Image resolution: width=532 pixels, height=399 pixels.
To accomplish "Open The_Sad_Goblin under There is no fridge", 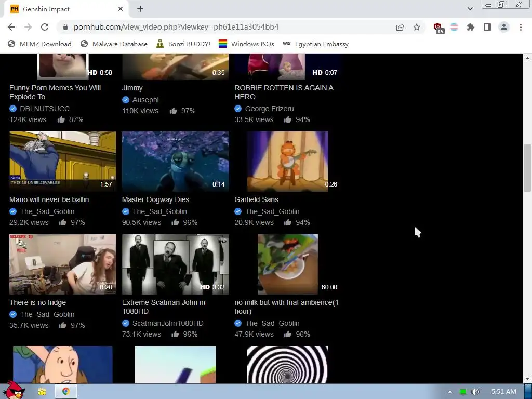I will point(47,314).
